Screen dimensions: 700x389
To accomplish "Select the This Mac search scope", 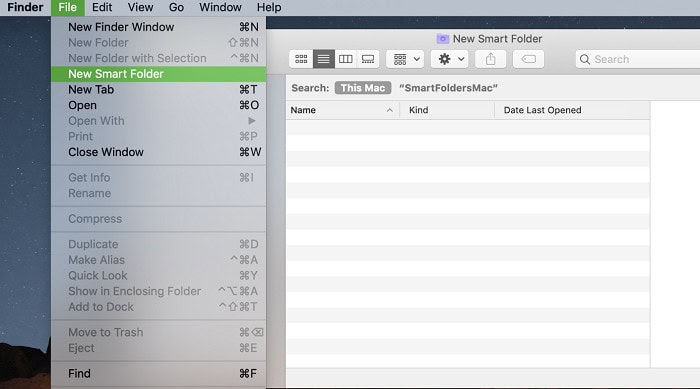I will click(x=363, y=88).
